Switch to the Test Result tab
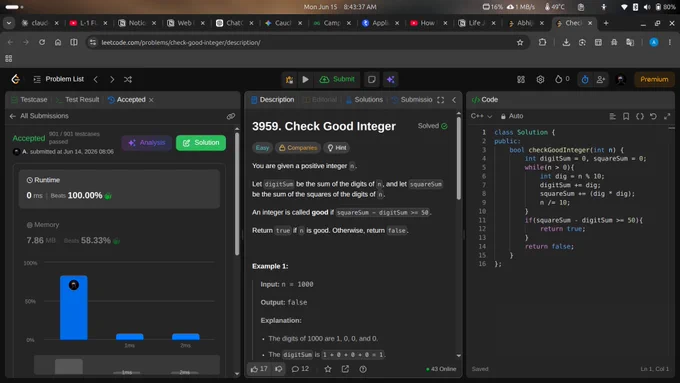This screenshot has width=680, height=383. point(78,100)
